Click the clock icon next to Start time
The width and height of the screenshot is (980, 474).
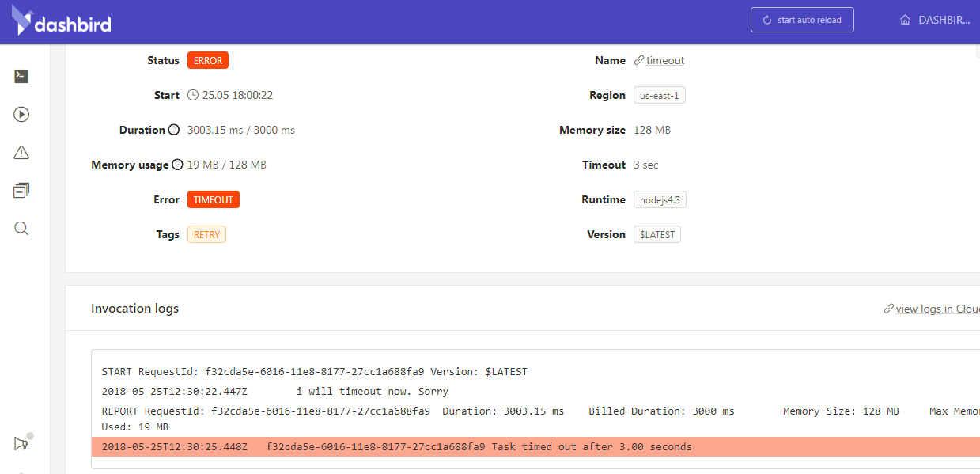[192, 95]
